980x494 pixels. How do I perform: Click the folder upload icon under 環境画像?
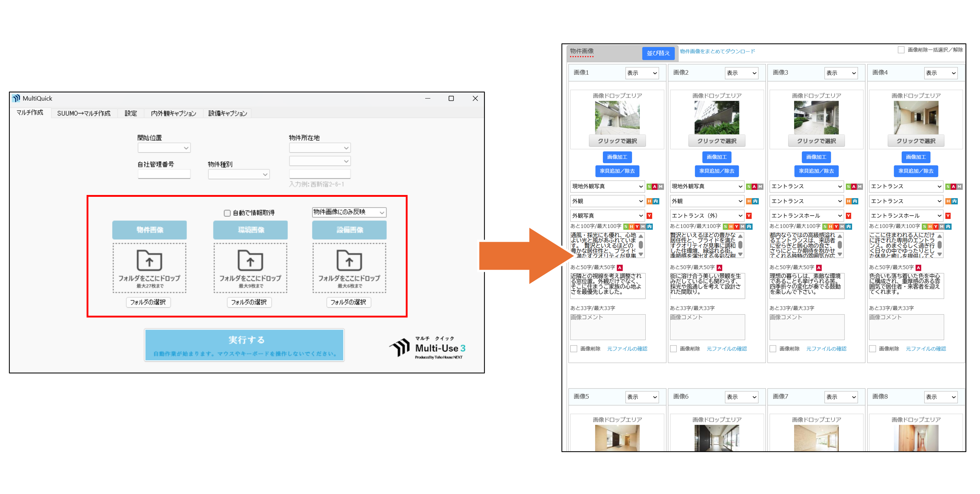(250, 260)
